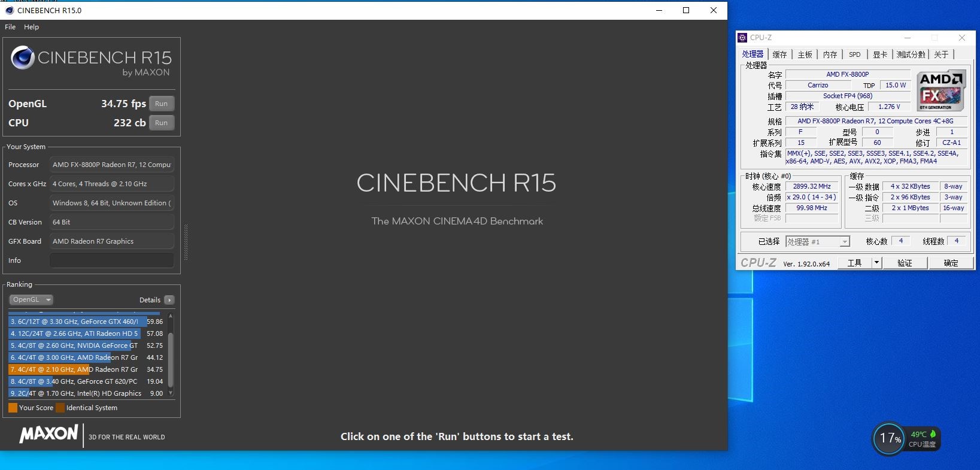Viewport: 980px width, 470px height.
Task: Click the panel splitter grip handle
Action: click(186, 242)
